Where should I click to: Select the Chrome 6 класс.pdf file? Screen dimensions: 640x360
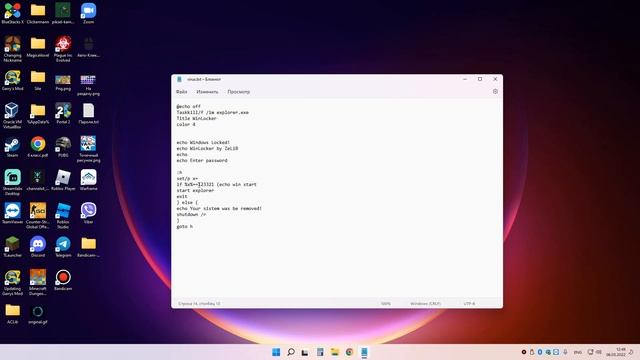point(38,147)
